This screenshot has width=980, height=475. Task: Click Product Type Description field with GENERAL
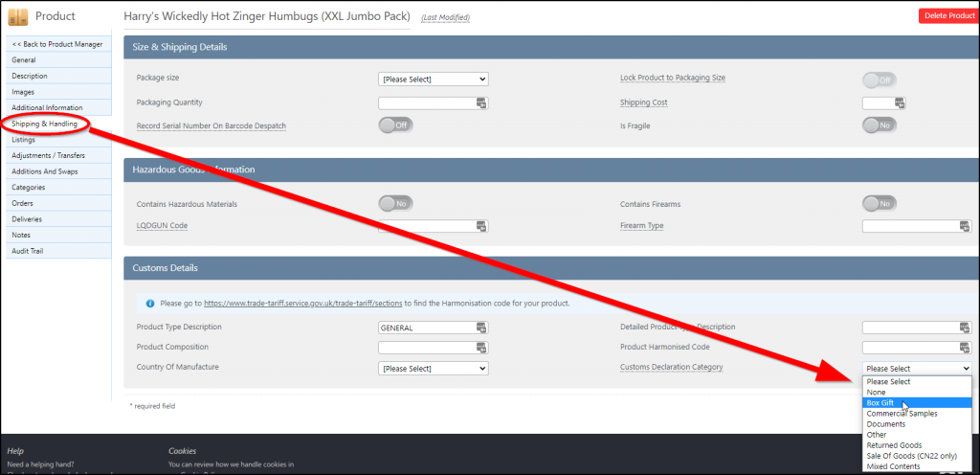[x=434, y=328]
